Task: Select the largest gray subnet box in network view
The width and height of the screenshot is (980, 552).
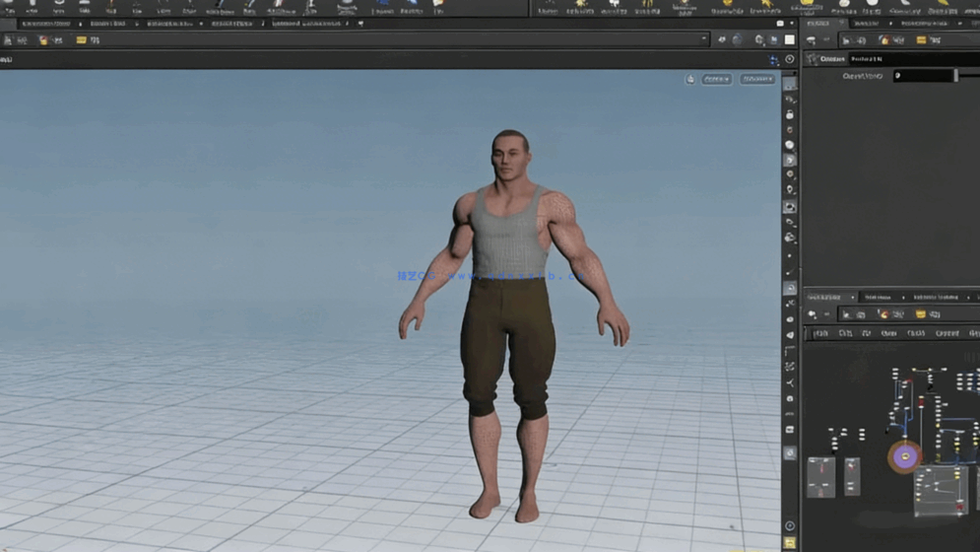Action: [941, 490]
